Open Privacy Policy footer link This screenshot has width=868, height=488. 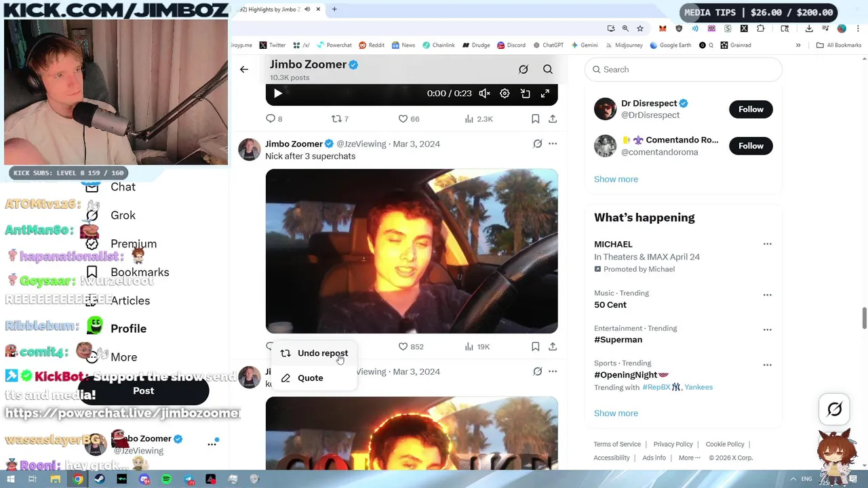point(673,444)
